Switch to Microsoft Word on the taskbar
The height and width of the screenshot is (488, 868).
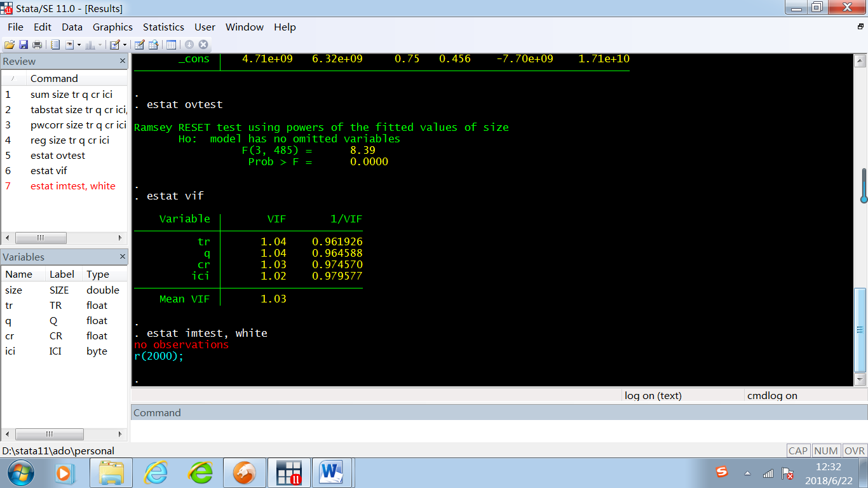pos(333,473)
